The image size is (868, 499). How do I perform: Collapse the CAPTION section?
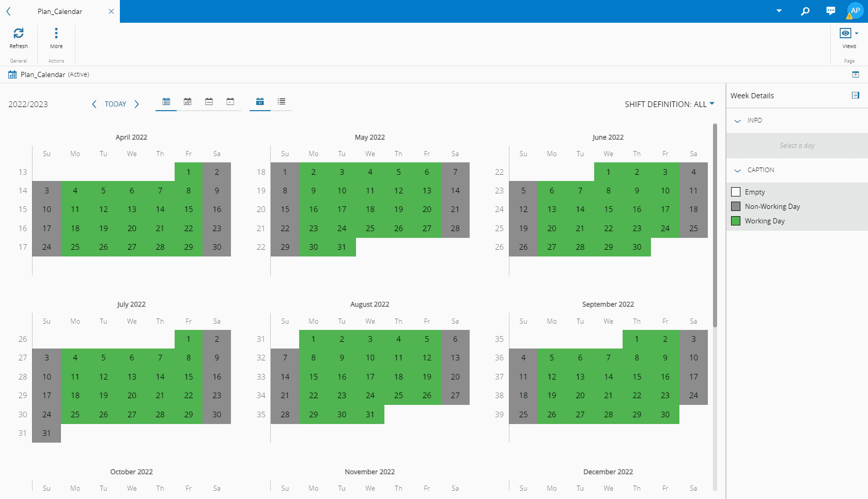pyautogui.click(x=737, y=170)
